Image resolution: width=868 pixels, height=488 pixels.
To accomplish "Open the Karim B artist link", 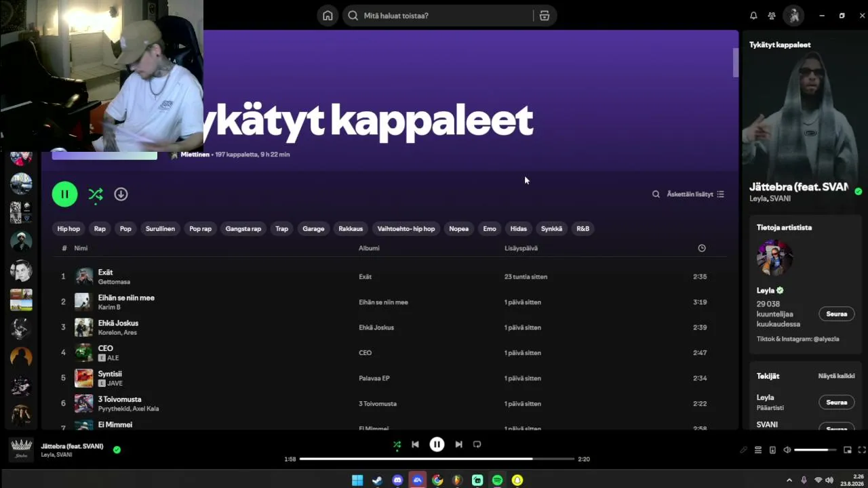I will [109, 307].
